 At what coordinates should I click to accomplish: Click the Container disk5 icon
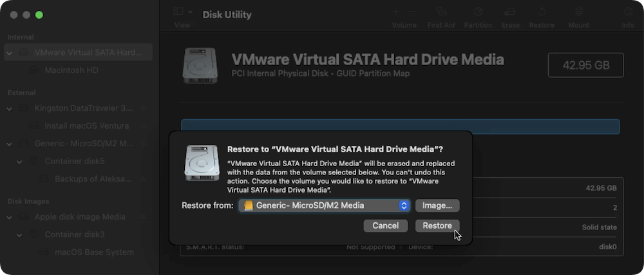click(x=33, y=161)
